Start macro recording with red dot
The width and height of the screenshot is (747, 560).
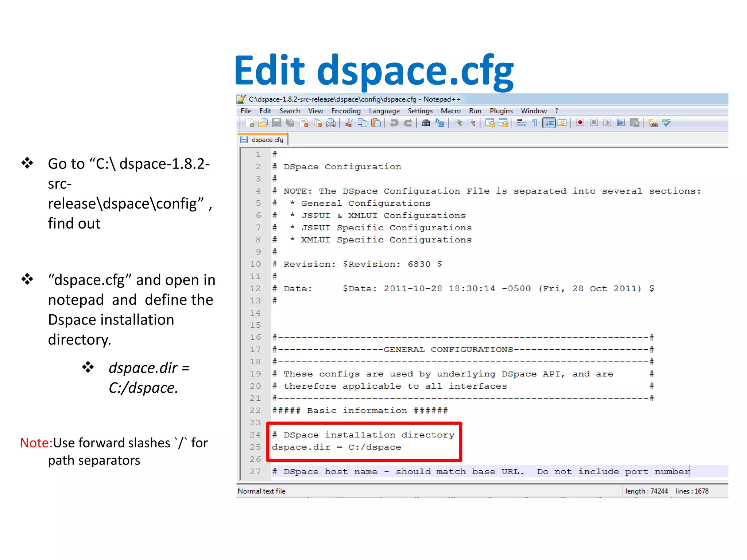[x=580, y=123]
